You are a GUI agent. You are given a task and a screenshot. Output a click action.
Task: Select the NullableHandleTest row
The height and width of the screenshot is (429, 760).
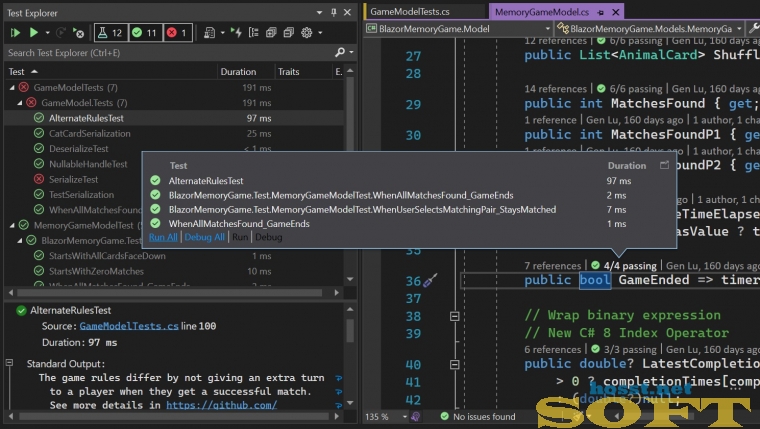point(88,164)
